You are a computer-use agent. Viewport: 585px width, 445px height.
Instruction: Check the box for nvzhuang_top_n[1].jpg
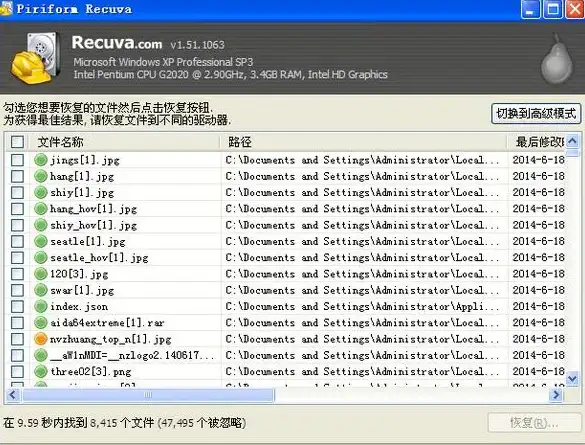17,339
